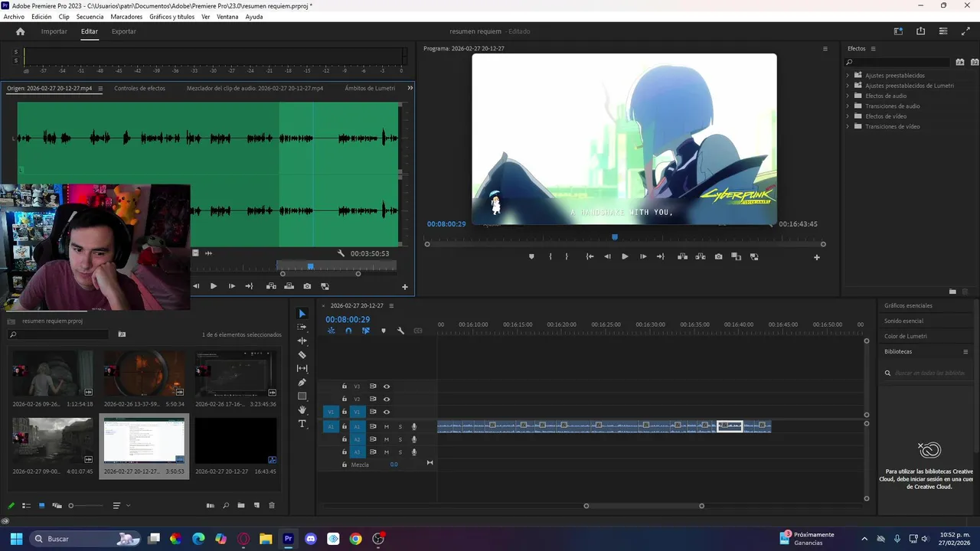Click Importar in header bar
The height and width of the screenshot is (551, 980).
click(54, 31)
